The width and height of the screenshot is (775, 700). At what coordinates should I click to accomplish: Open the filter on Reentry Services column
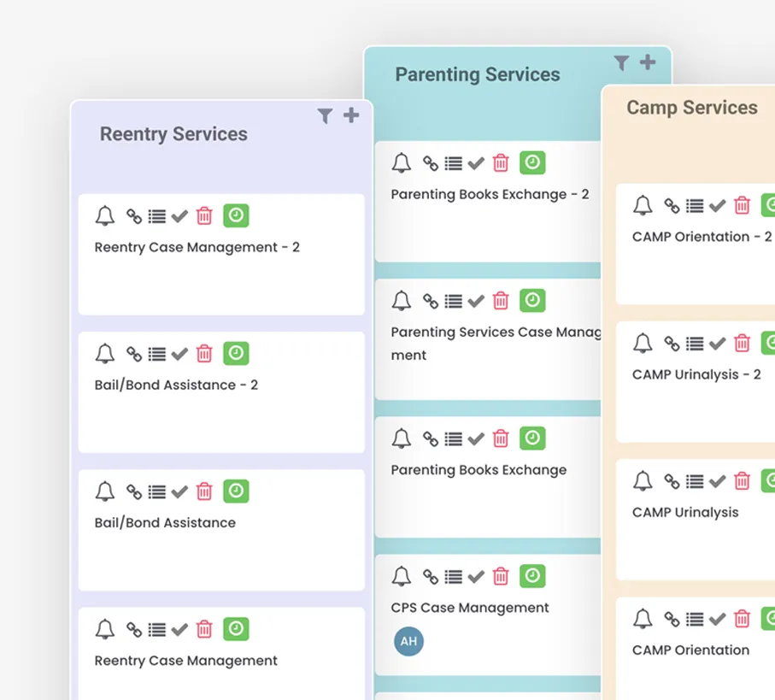point(325,115)
